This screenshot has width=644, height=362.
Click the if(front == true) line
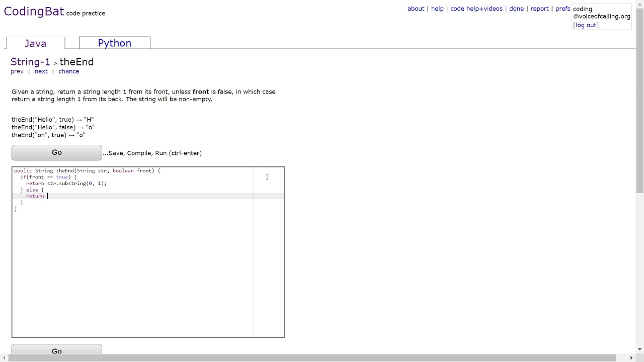[x=48, y=177]
